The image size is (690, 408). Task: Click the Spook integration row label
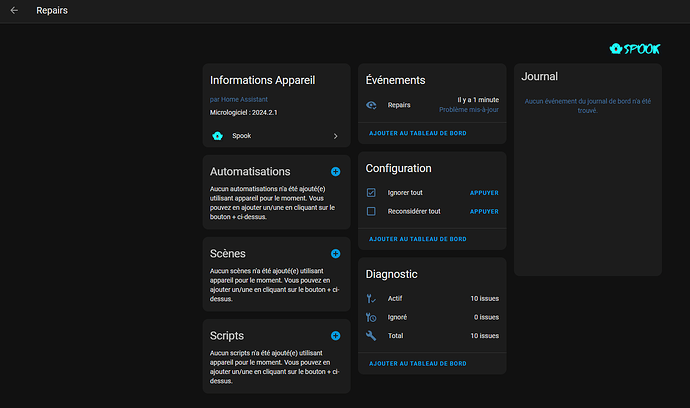pyautogui.click(x=242, y=136)
